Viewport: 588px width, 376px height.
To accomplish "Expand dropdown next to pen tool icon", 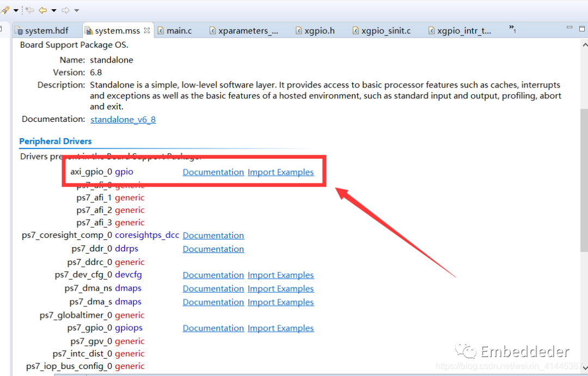I will pyautogui.click(x=16, y=10).
